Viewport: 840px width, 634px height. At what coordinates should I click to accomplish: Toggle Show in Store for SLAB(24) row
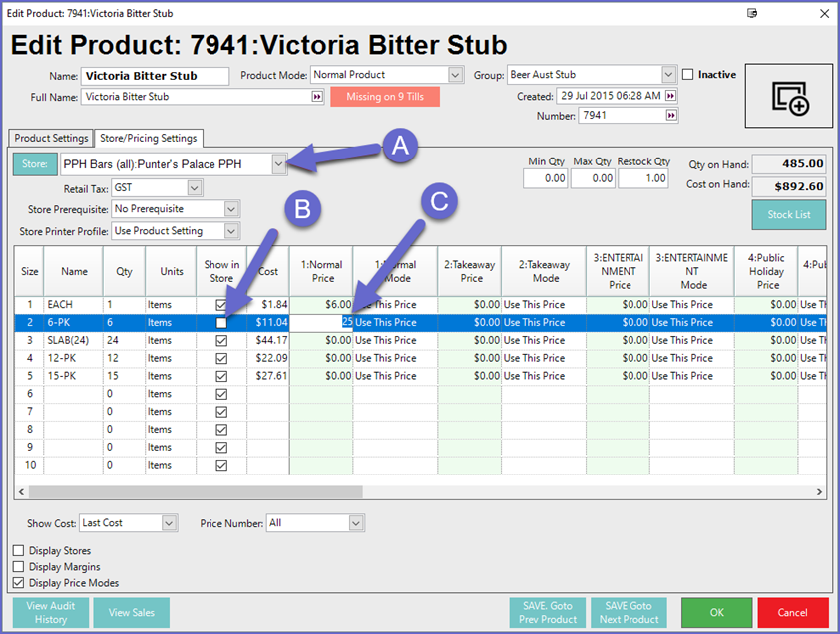coord(221,341)
